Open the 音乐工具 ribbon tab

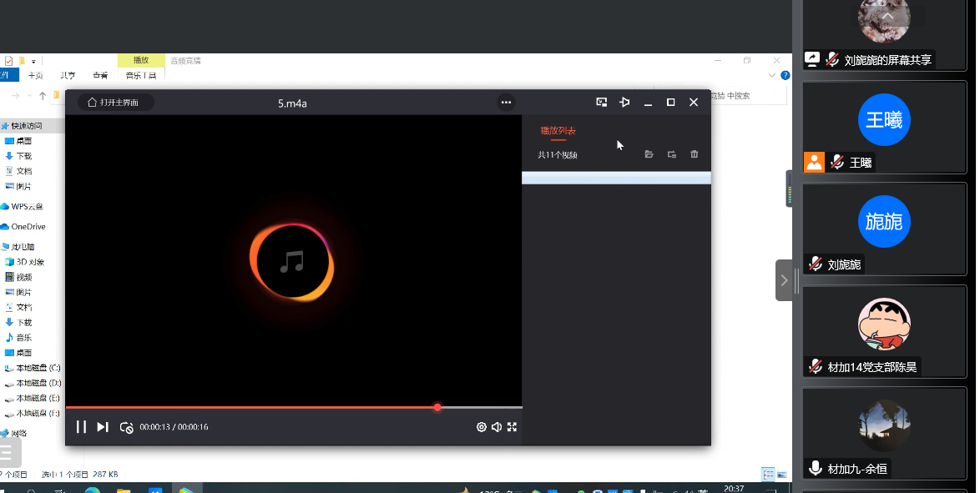140,76
